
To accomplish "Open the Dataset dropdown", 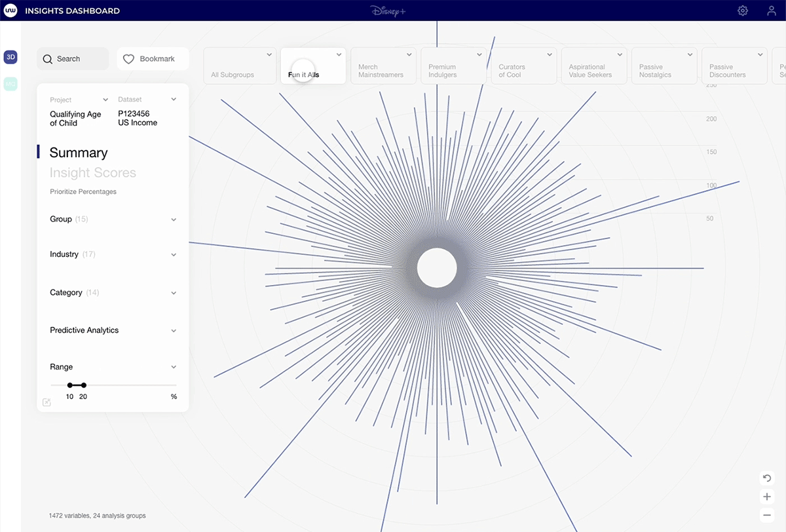I will [x=174, y=100].
